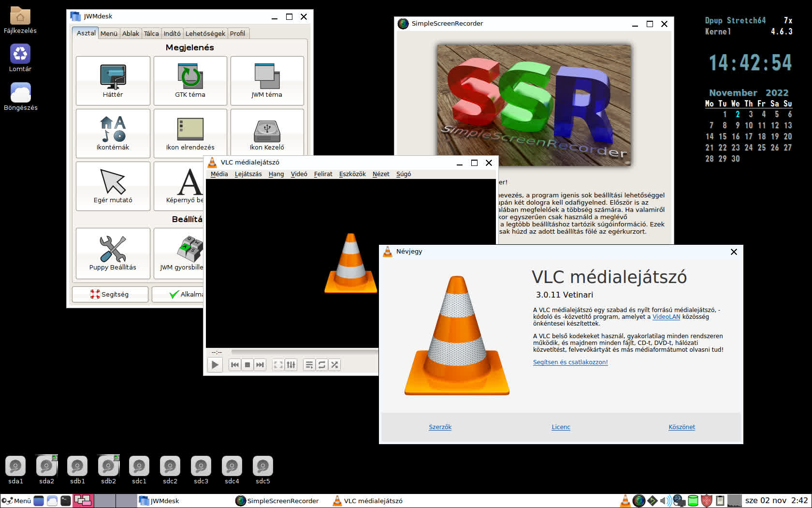Click VLC seek bar

[304, 352]
